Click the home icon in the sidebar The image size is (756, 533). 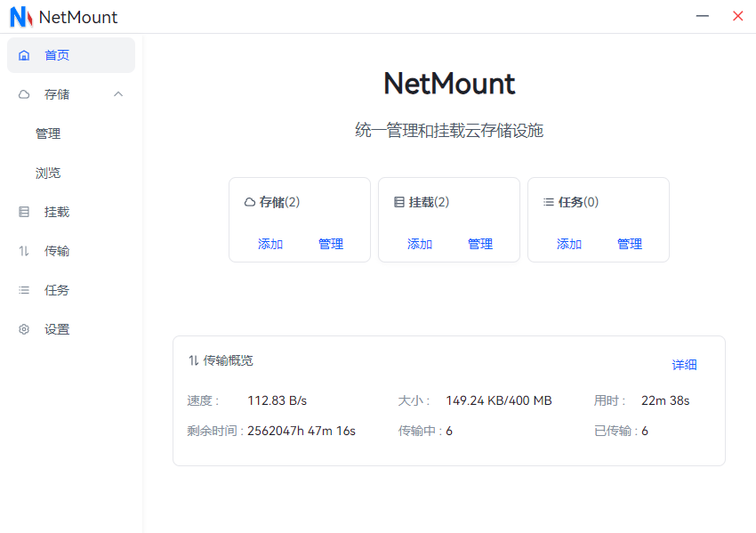(x=24, y=55)
